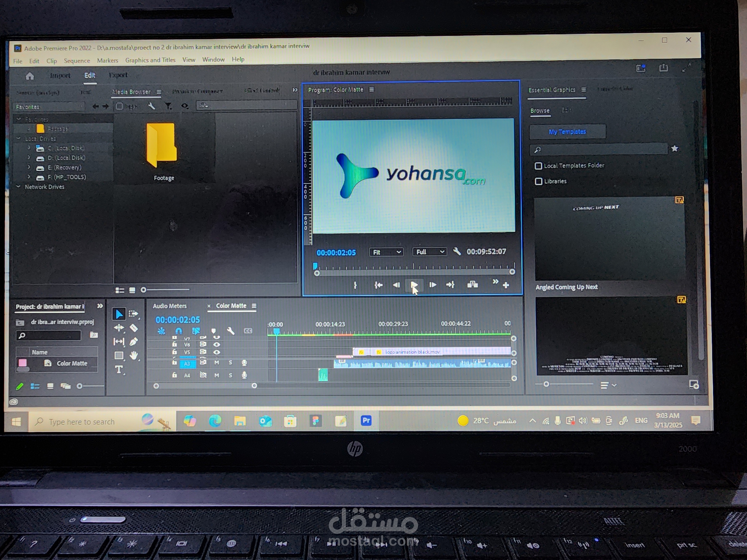Select the Pen tool
This screenshot has height=560, width=747.
[134, 342]
